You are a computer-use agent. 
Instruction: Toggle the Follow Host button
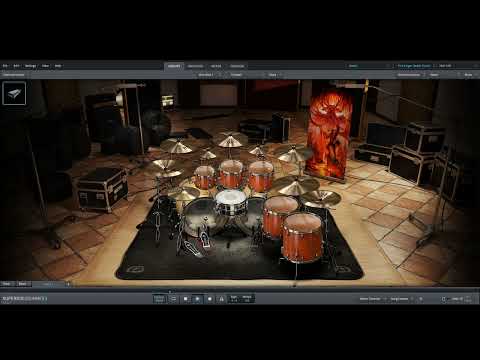click(x=159, y=299)
